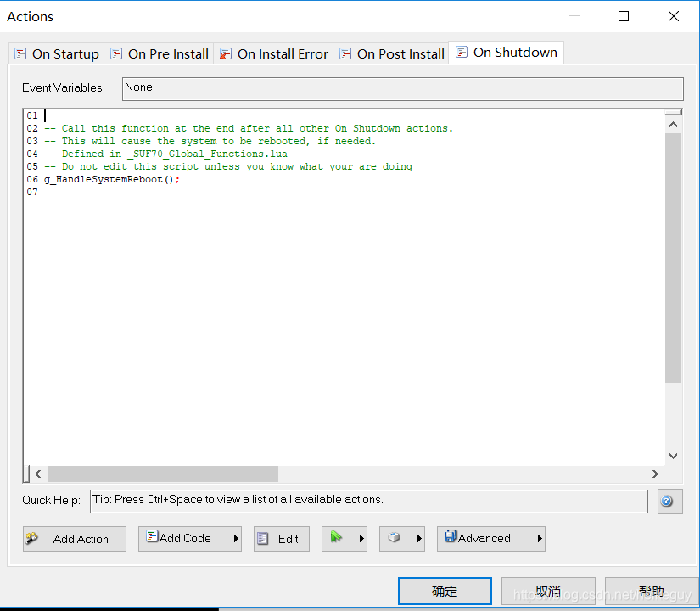Expand the Advanced dropdown arrow

tap(540, 539)
